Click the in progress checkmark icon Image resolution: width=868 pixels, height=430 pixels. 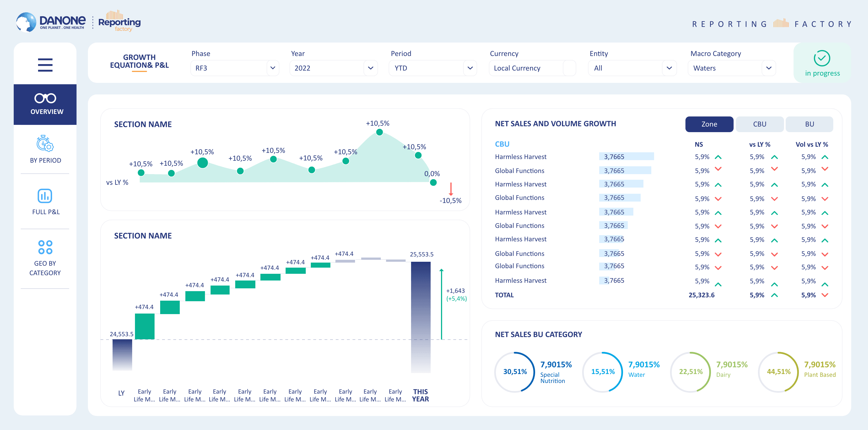822,58
